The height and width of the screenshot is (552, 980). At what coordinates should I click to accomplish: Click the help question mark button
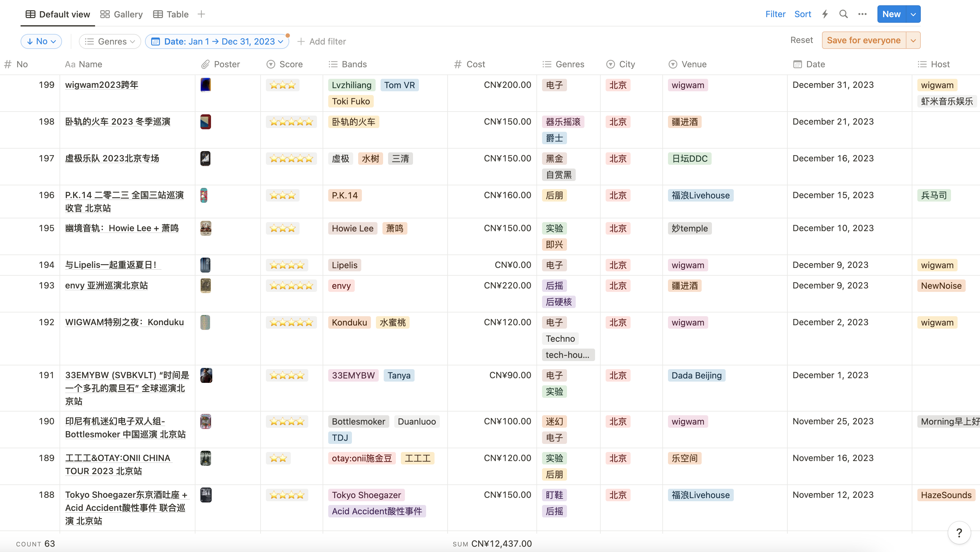click(959, 533)
